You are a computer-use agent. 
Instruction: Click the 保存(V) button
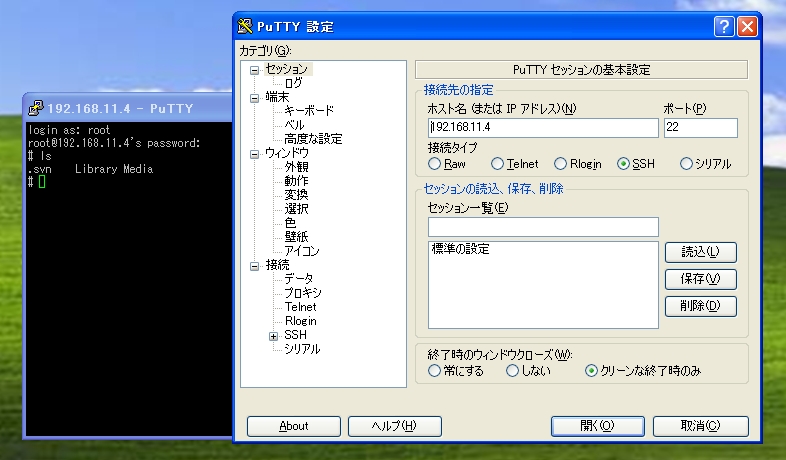[700, 279]
